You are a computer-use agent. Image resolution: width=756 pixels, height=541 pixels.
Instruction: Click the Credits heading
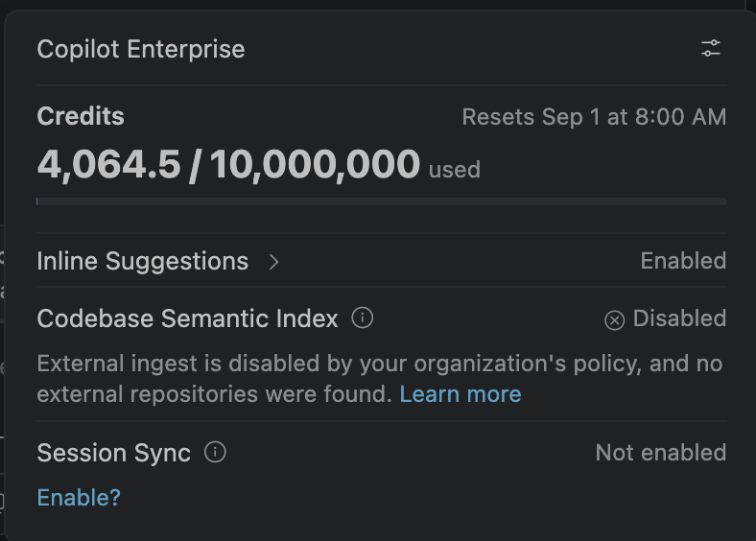(x=81, y=116)
